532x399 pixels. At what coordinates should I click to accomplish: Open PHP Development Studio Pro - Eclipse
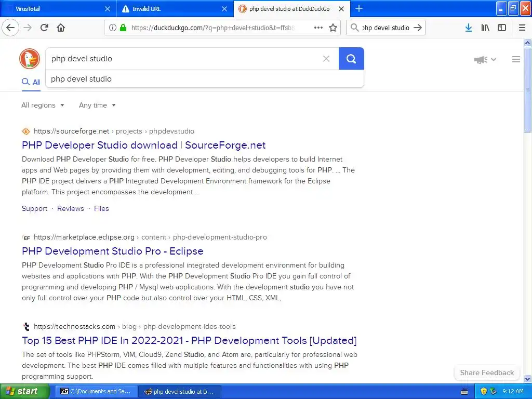pyautogui.click(x=113, y=251)
